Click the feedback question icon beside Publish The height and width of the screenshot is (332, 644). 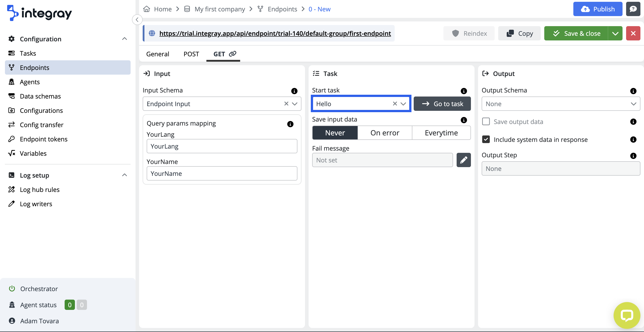(x=633, y=9)
